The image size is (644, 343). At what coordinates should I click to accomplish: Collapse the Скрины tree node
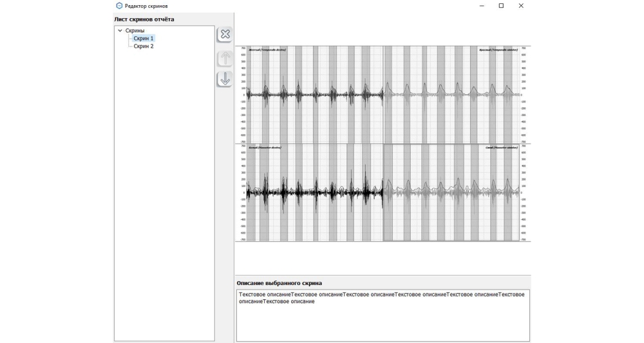(x=120, y=31)
